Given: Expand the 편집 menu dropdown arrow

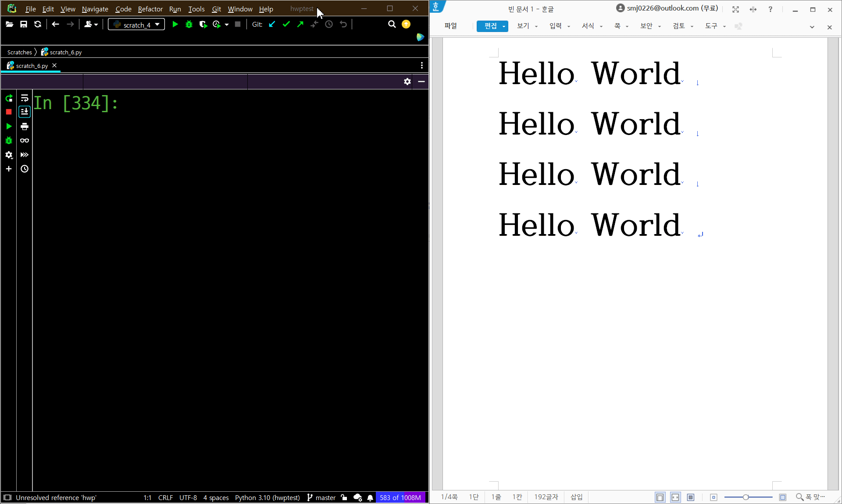Looking at the screenshot, I should (x=504, y=26).
